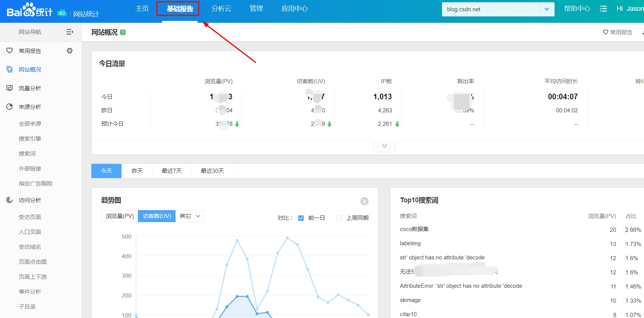Image resolution: width=644 pixels, height=318 pixels.
Task: Switch to the 最近7天 tab
Action: pyautogui.click(x=172, y=171)
